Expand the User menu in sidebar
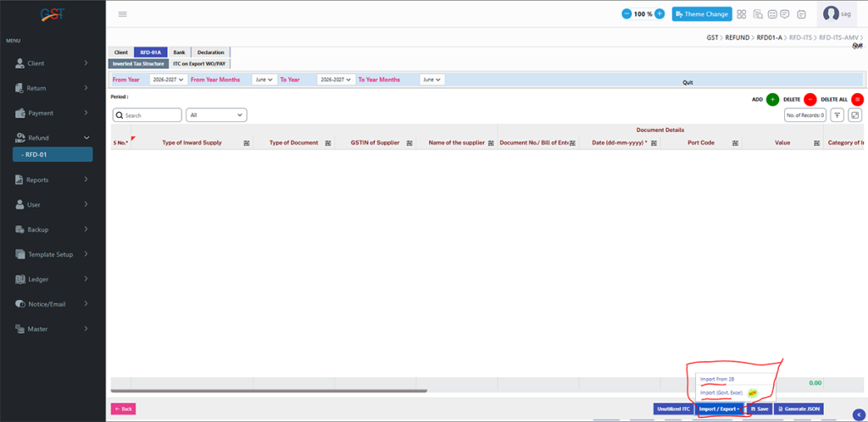This screenshot has width=868, height=422. point(52,204)
